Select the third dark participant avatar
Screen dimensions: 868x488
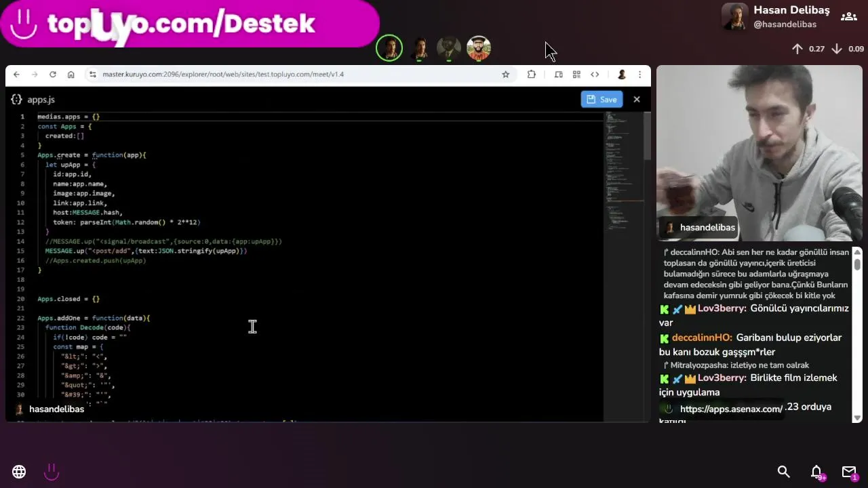pyautogui.click(x=449, y=48)
